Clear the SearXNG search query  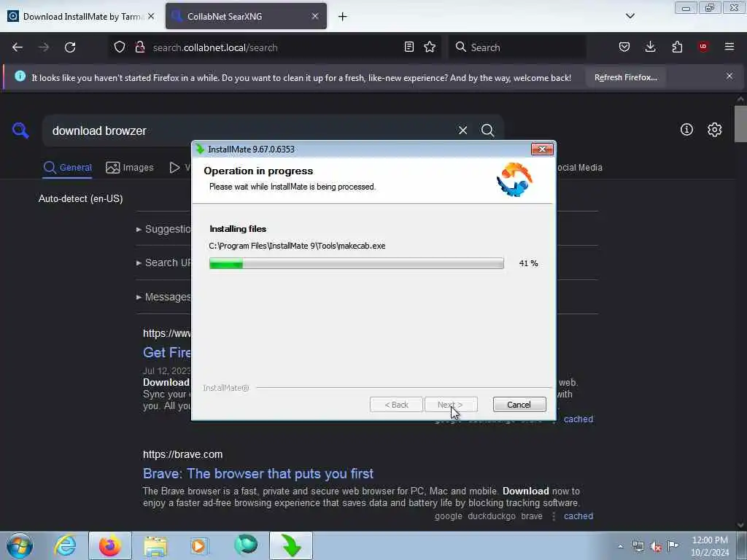(x=462, y=131)
